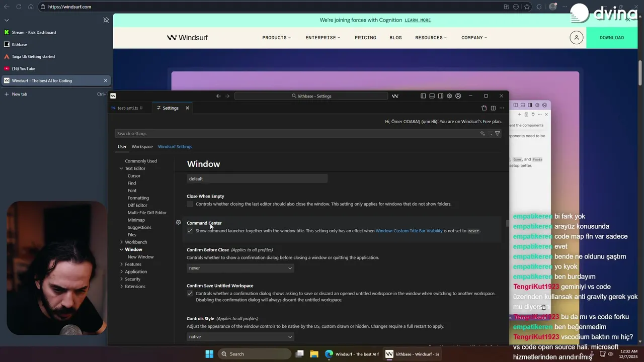Open the browser profile avatar

553,7
